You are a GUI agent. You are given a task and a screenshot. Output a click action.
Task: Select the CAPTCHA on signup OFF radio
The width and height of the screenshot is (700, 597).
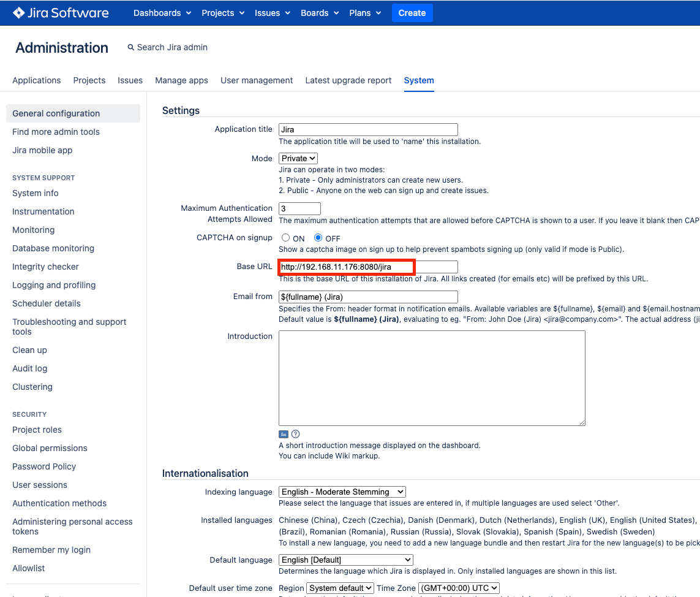click(x=318, y=238)
